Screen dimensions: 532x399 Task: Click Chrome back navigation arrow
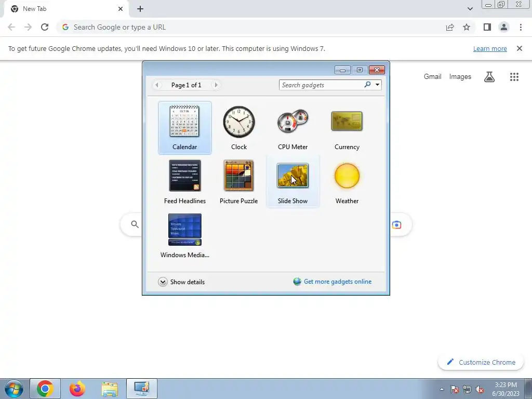pos(11,27)
